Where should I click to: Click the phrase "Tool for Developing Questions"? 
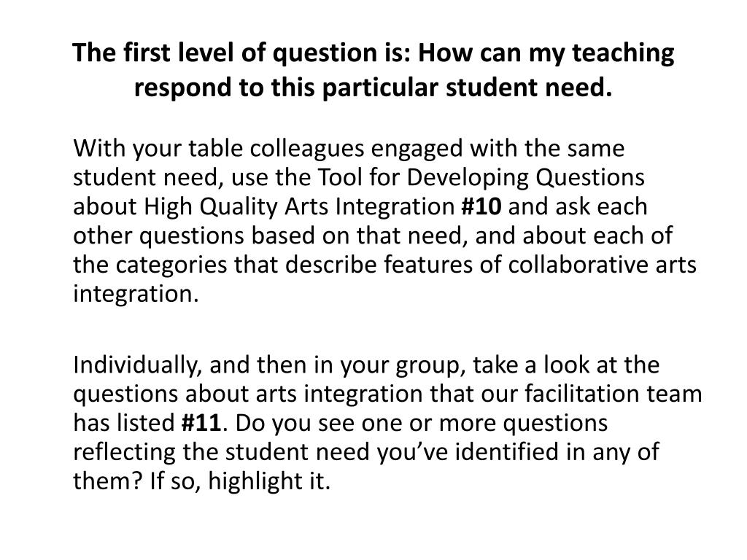coord(481,178)
